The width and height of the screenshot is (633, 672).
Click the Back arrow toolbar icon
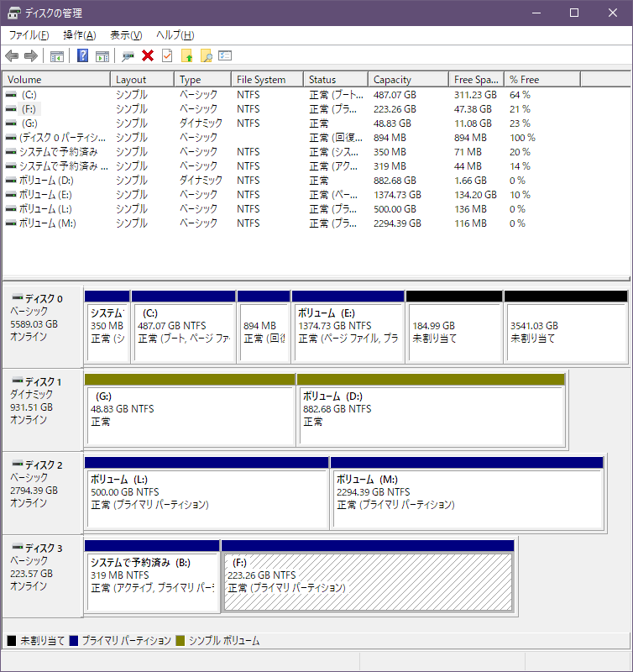click(12, 55)
